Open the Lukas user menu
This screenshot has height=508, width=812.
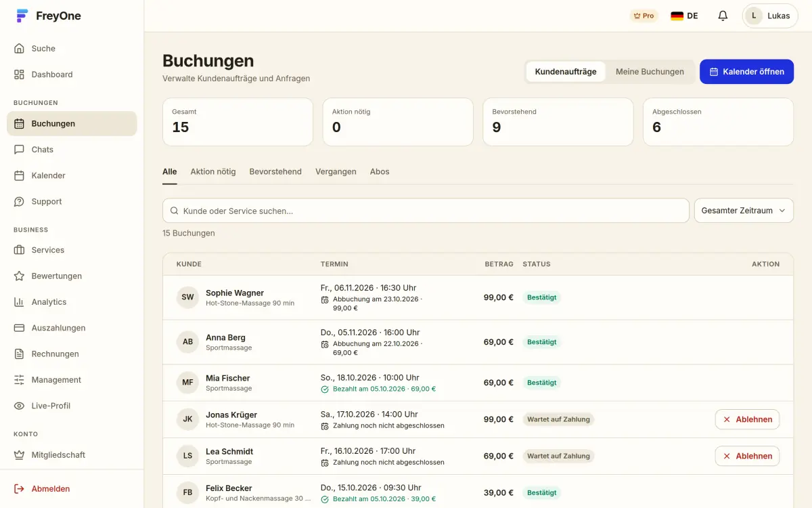[x=770, y=16]
